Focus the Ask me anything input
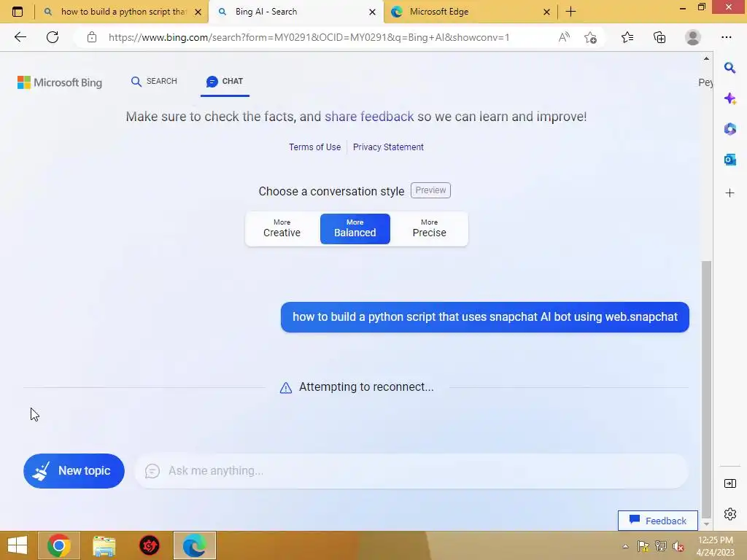The width and height of the screenshot is (747, 560). click(x=411, y=471)
